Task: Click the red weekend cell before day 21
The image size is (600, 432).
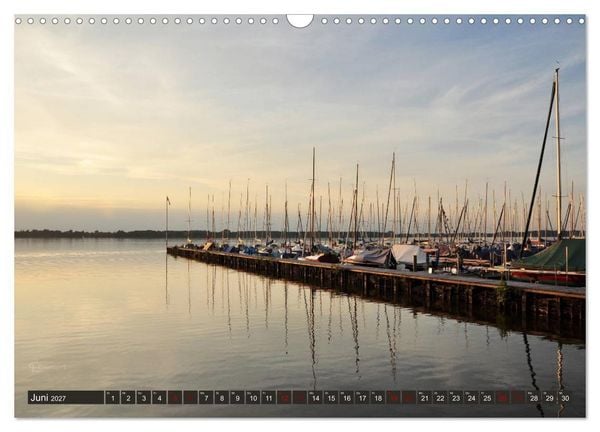Action: coord(409,398)
